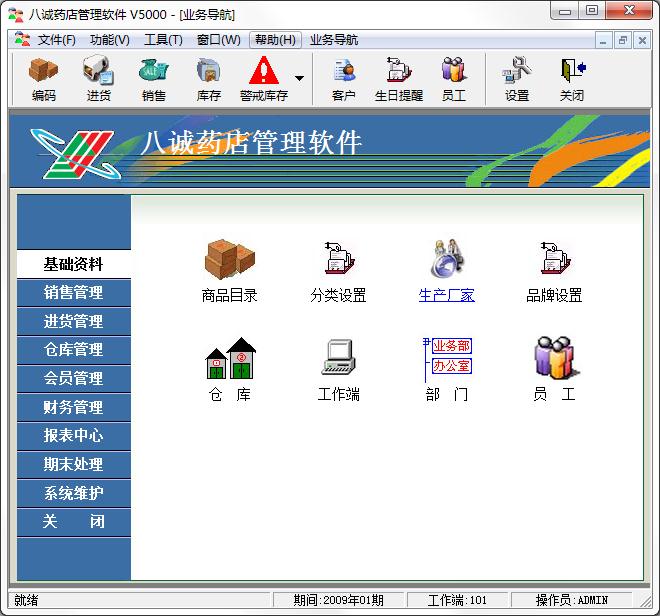Viewport: 660px width, 616px height.
Task: Open the 员工 people icon in main panel
Action: pyautogui.click(x=555, y=357)
